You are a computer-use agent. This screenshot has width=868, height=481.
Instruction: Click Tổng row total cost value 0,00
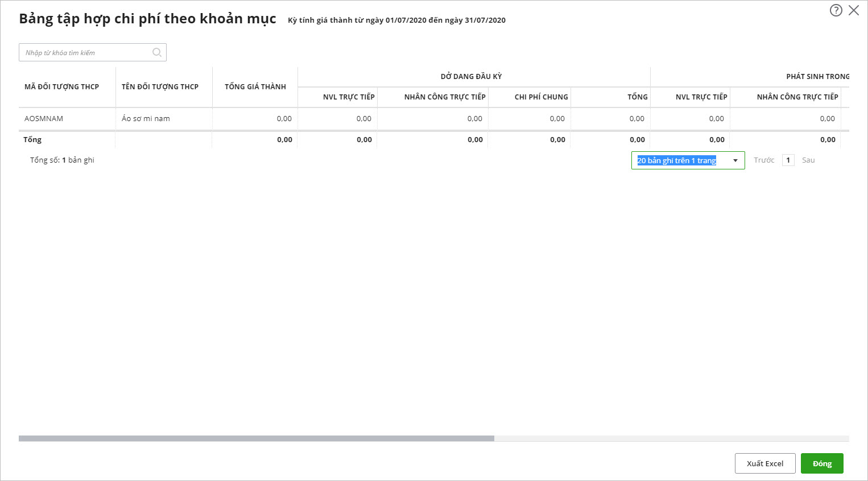coord(284,140)
